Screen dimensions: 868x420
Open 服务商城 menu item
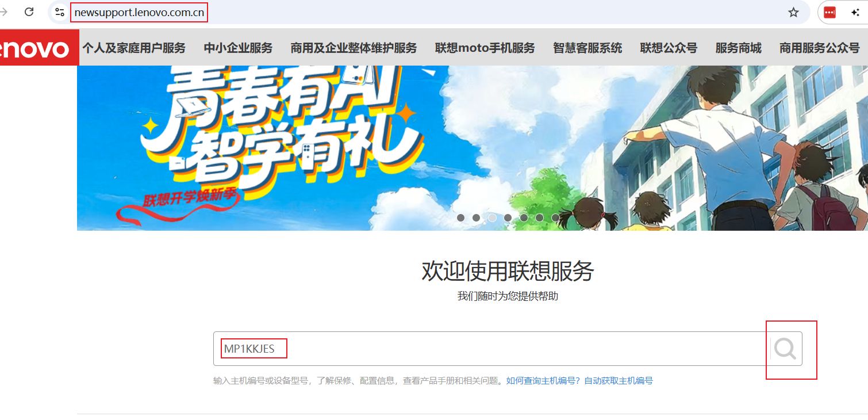pos(738,48)
